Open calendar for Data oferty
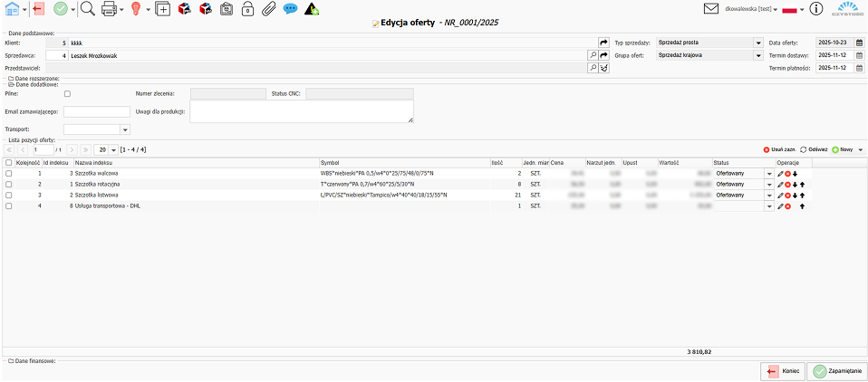This screenshot has height=382, width=868. tap(859, 43)
